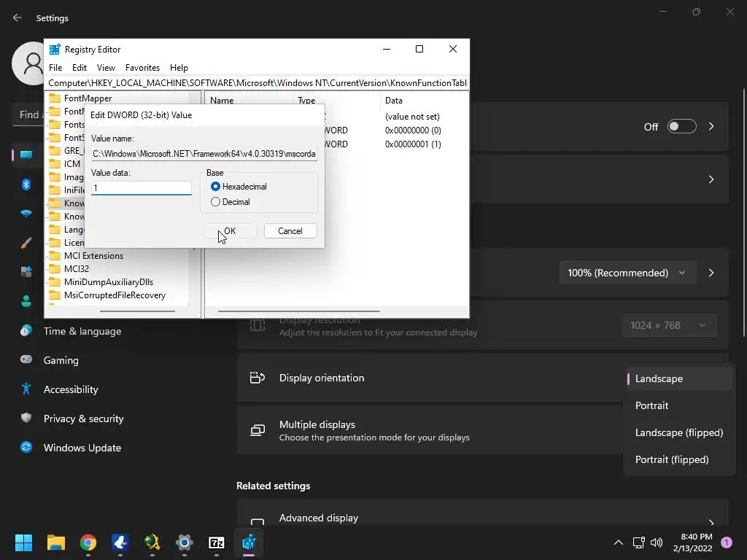Confirm the DWORD value with OK
This screenshot has width=747, height=560.
coord(230,231)
